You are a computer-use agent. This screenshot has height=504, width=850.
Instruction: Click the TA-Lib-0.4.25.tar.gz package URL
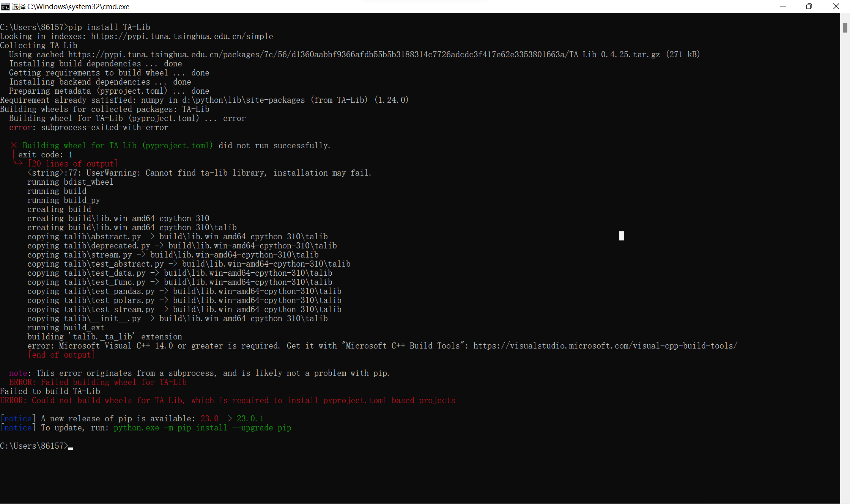364,55
